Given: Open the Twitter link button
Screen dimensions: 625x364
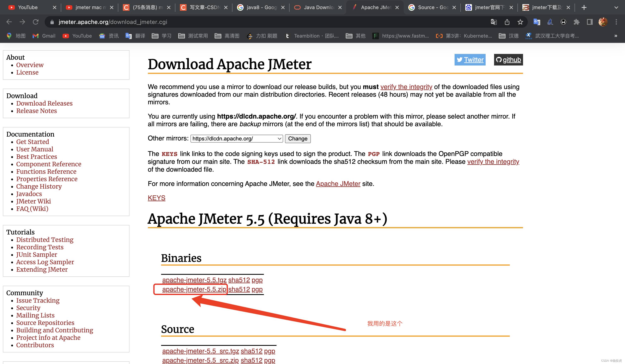Looking at the screenshot, I should [x=470, y=60].
